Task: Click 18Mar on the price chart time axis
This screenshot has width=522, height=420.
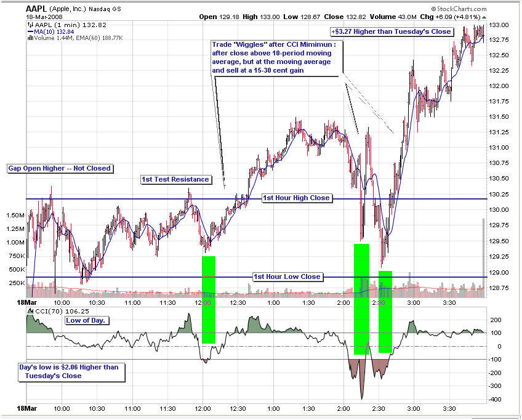Action: pos(27,303)
